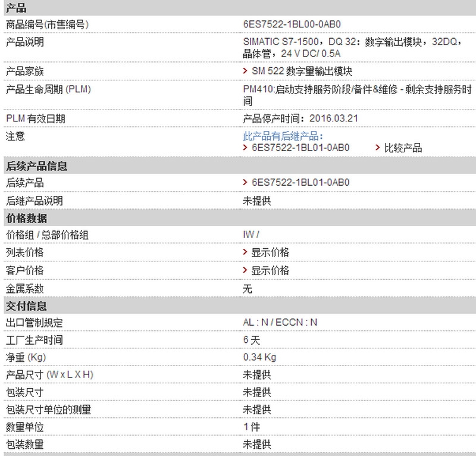The image size is (476, 456).
Task: Click the AL : N / ECCN : N value
Action: point(280,322)
